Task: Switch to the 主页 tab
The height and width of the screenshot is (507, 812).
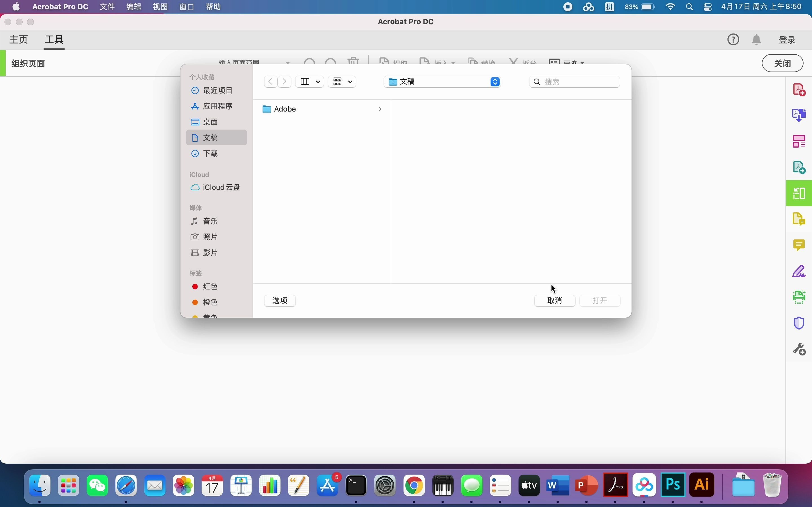Action: point(18,39)
